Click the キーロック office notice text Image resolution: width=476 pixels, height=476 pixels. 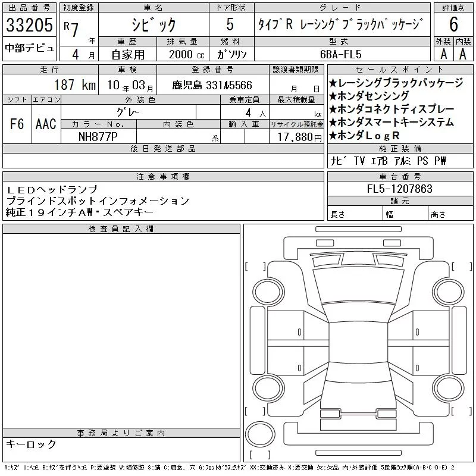pos(31,444)
